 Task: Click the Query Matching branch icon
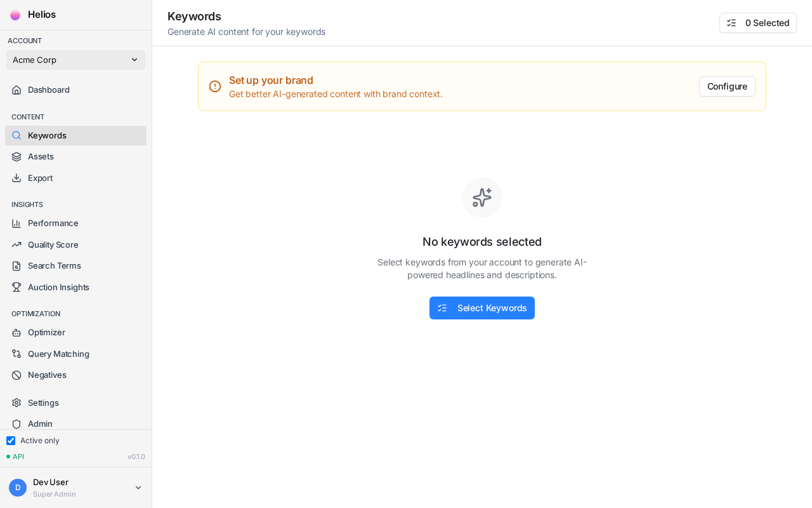pos(16,354)
